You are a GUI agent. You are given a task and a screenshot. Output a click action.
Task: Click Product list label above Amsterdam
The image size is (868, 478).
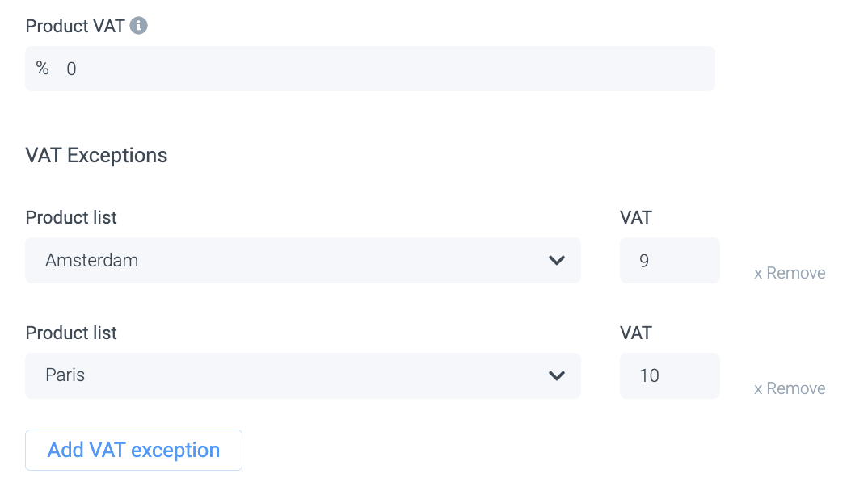coord(71,218)
